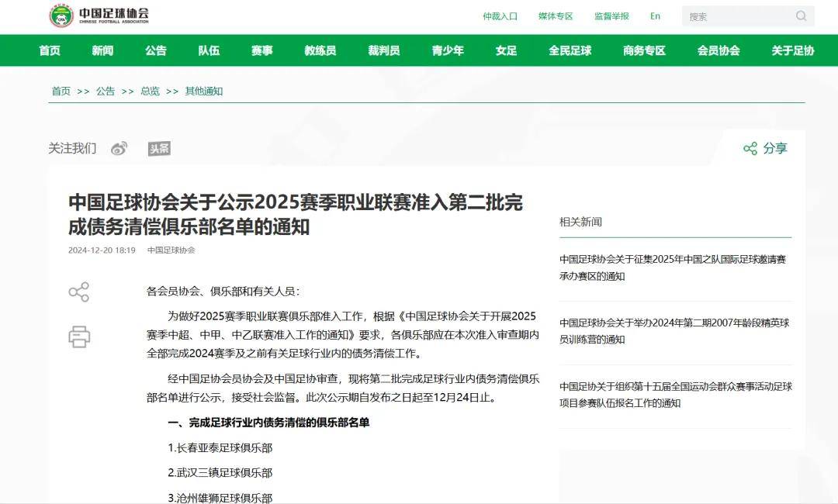Click the 总览 breadcrumb link

point(151,91)
